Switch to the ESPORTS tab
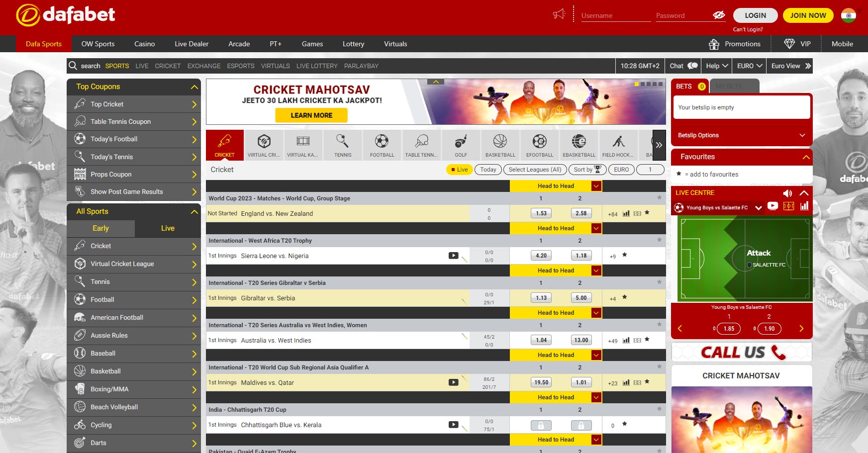 [x=241, y=66]
